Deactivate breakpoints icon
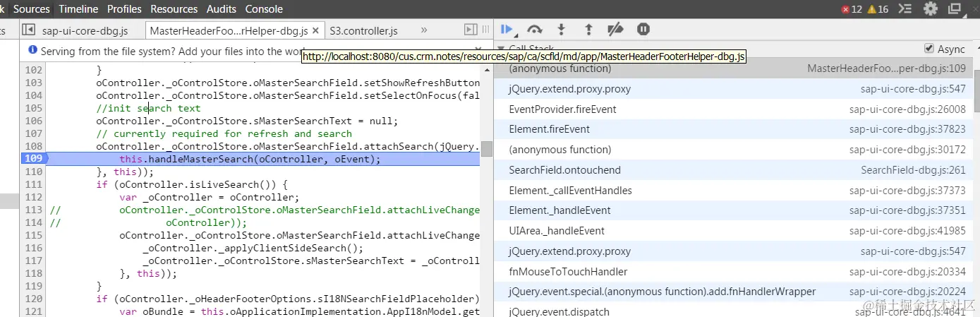This screenshot has height=317, width=980. (615, 29)
